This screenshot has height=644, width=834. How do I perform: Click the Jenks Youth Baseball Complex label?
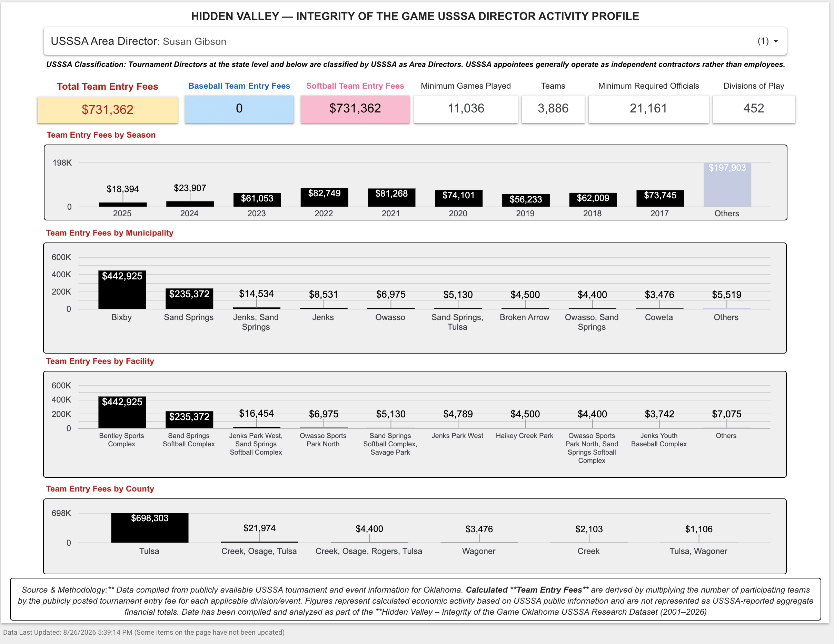(659, 440)
